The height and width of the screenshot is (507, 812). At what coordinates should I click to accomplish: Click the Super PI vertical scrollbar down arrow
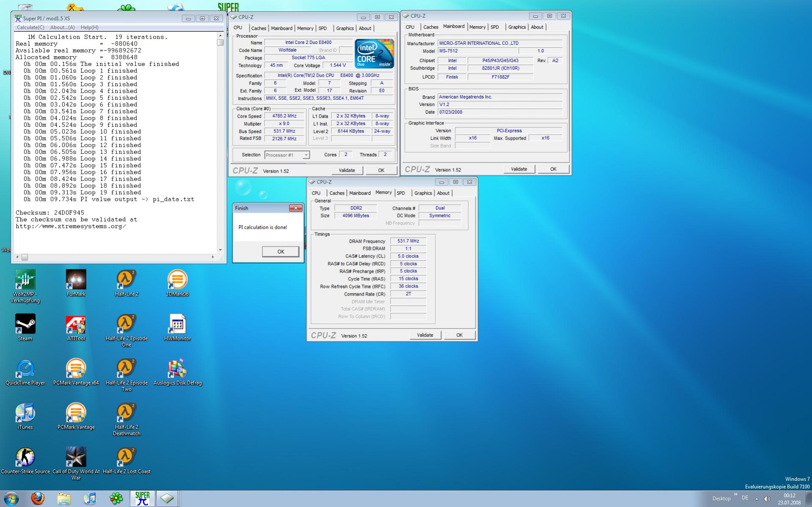click(220, 250)
